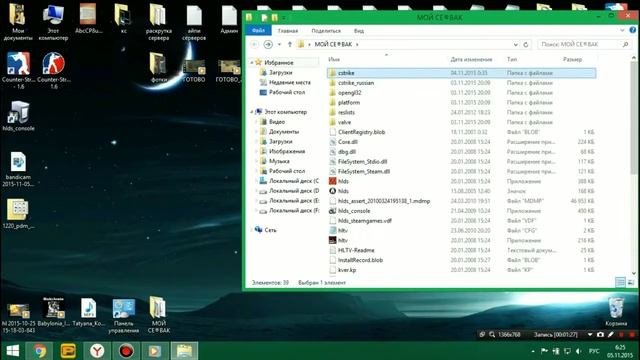The height and width of the screenshot is (360, 640).
Task: Click the Back navigation arrow in Explorer
Action: click(255, 44)
